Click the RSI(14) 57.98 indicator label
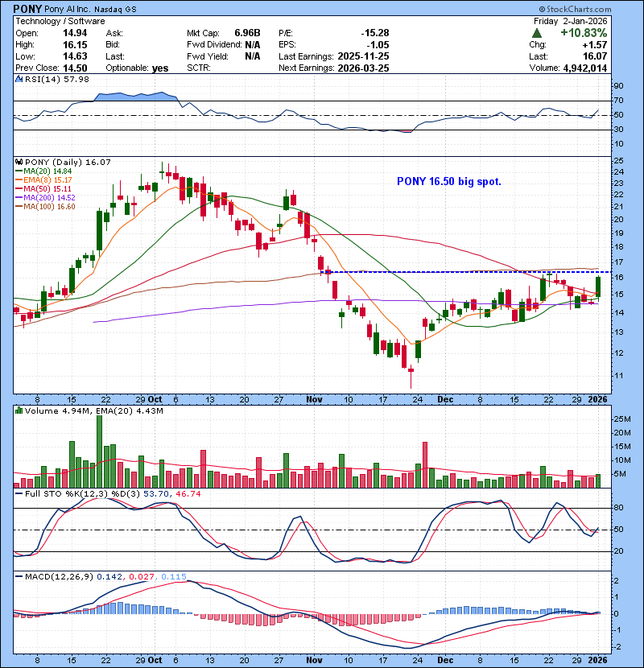Screen dimensions: 644x668 coord(57,79)
